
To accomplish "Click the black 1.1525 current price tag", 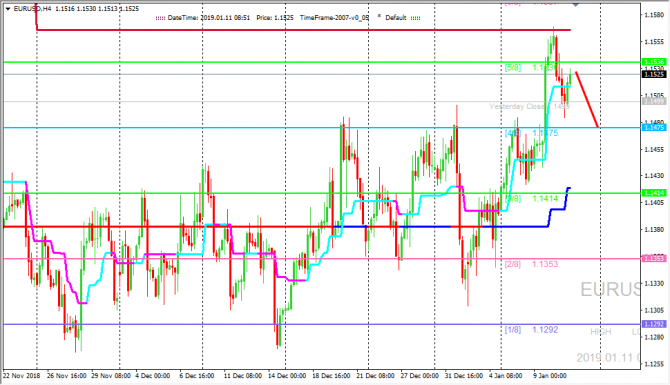I will coord(654,74).
